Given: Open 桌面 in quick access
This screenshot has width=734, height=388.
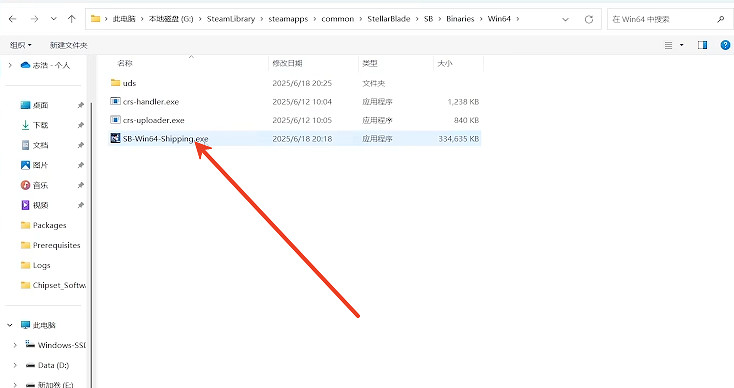Looking at the screenshot, I should click(x=35, y=105).
